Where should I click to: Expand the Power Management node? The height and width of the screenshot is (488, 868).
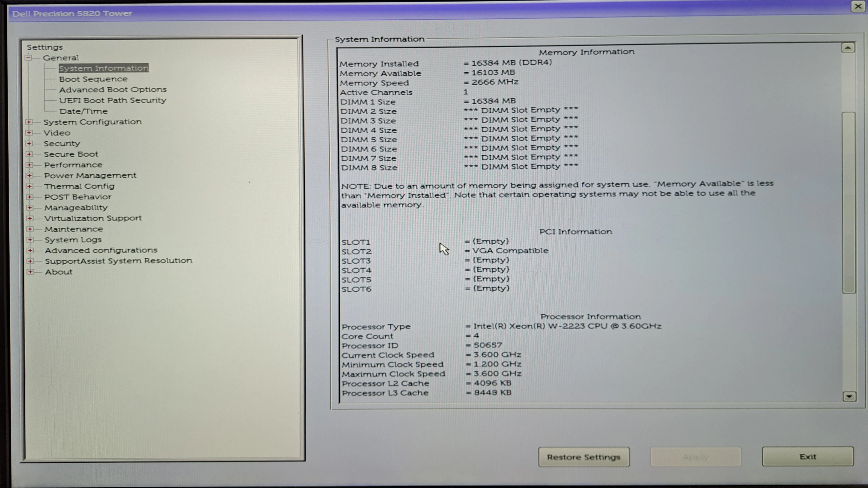pyautogui.click(x=29, y=176)
